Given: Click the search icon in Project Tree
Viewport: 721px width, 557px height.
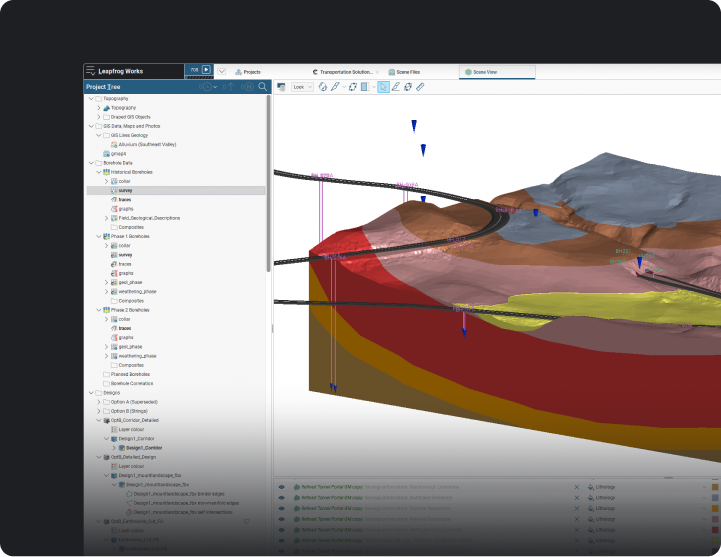Looking at the screenshot, I should [x=263, y=87].
